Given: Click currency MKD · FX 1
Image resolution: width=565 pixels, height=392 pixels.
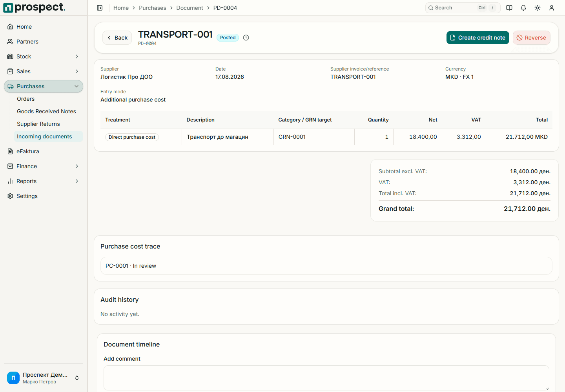Looking at the screenshot, I should pos(459,77).
